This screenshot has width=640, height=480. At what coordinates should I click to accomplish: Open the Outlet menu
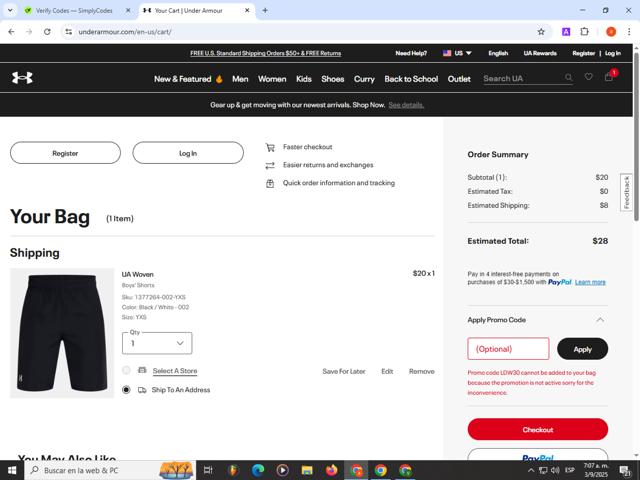[x=459, y=79]
